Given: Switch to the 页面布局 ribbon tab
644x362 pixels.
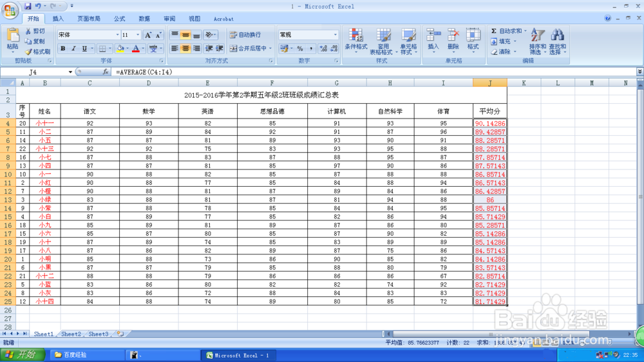Looking at the screenshot, I should (x=89, y=19).
